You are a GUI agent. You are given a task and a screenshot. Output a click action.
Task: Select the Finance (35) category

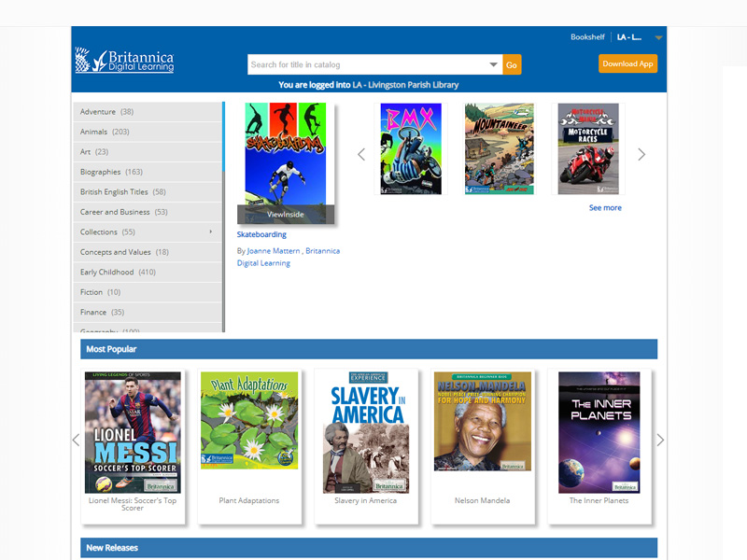[148, 312]
